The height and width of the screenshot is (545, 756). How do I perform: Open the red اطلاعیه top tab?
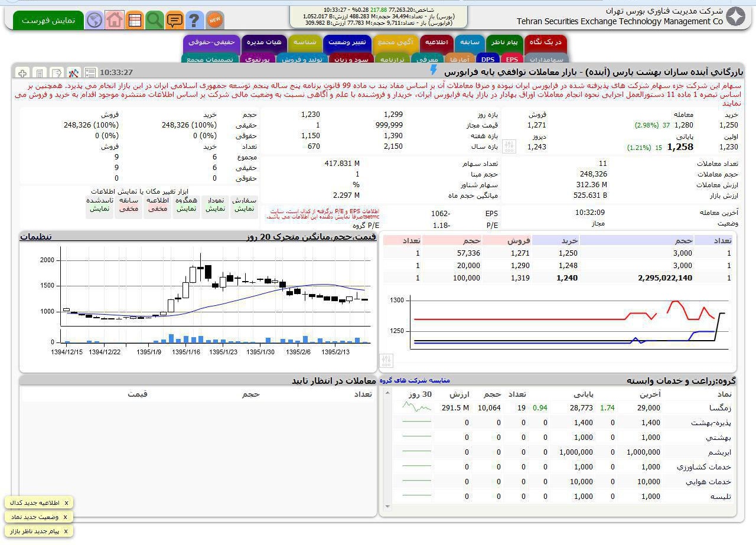click(x=437, y=43)
